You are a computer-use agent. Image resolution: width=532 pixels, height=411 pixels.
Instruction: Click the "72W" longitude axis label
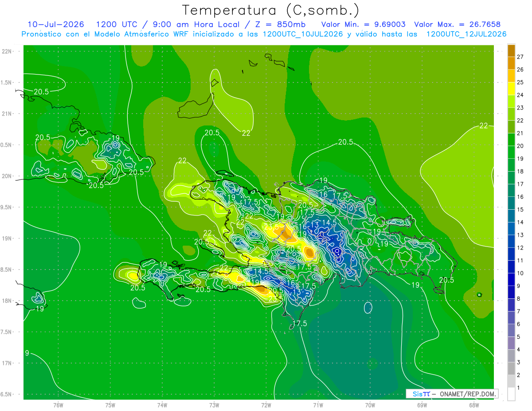tap(266, 405)
